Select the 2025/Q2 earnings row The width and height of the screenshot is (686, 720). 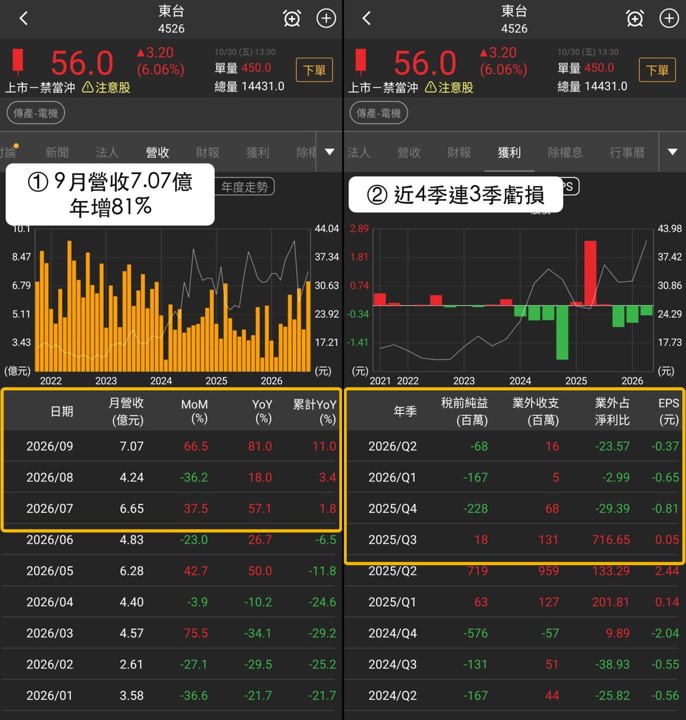(x=514, y=571)
